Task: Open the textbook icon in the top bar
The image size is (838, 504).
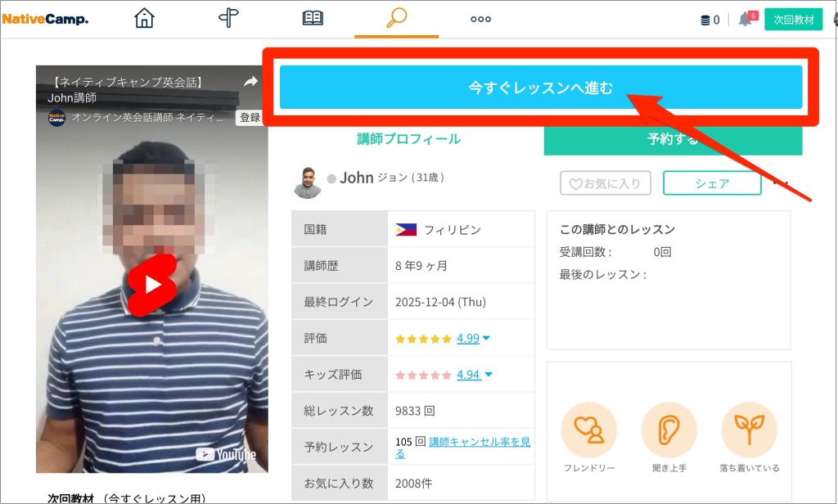Action: (x=313, y=17)
